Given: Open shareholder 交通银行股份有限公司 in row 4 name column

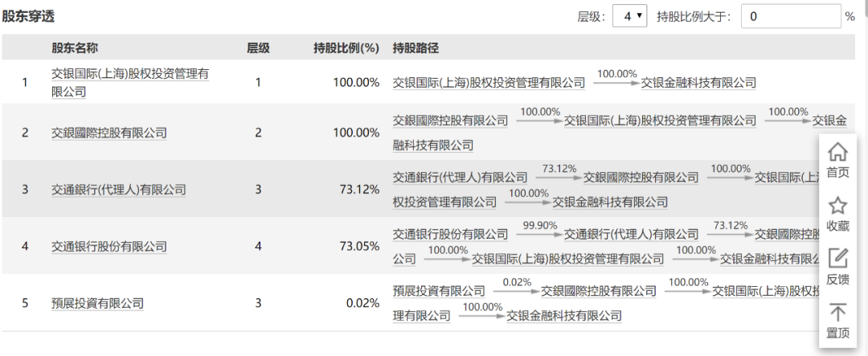Looking at the screenshot, I should coord(109,247).
